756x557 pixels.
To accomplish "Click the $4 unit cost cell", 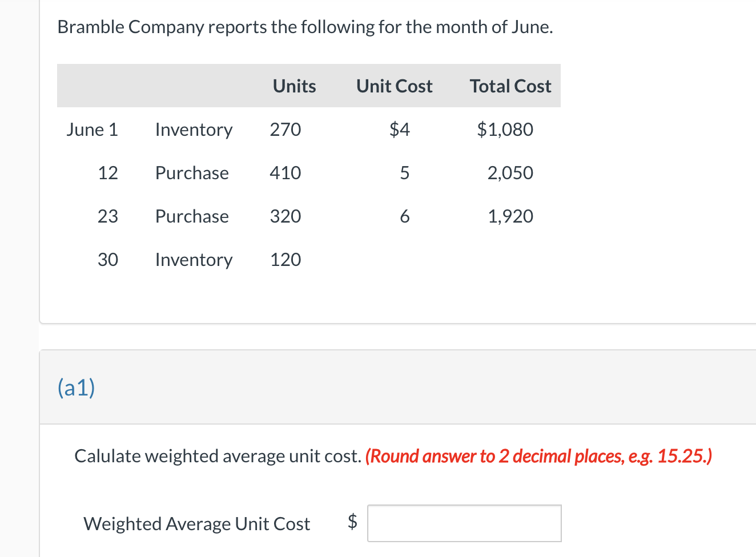I will 400,130.
